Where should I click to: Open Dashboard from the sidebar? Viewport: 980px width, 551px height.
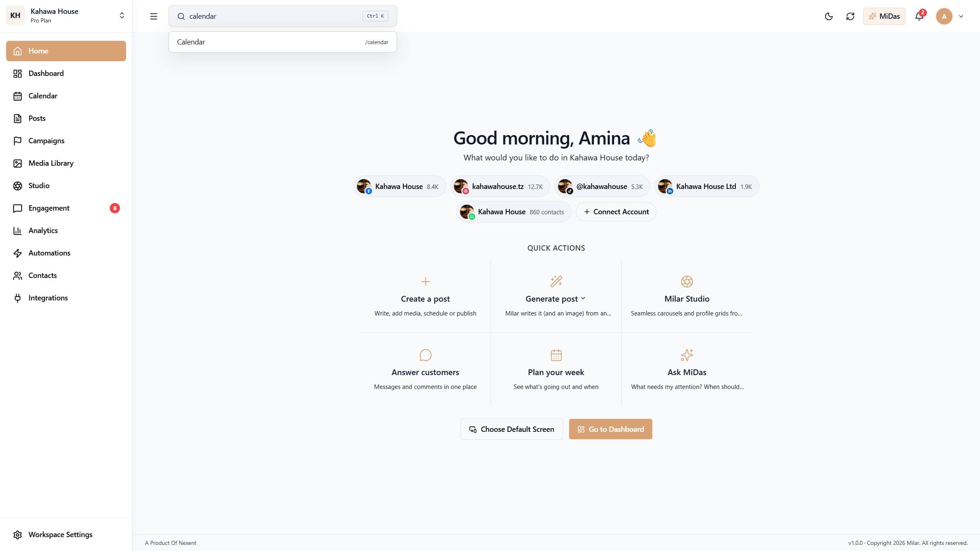66,73
